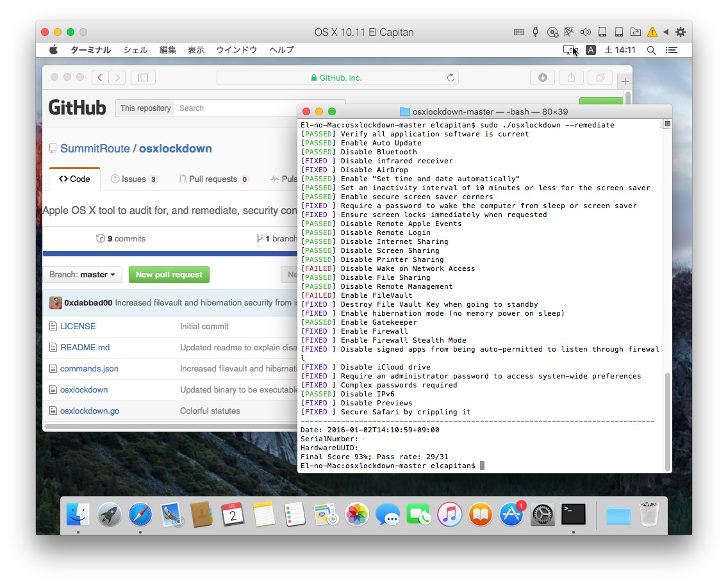Open Finder from the Dock
This screenshot has height=586, width=728.
coord(78,514)
